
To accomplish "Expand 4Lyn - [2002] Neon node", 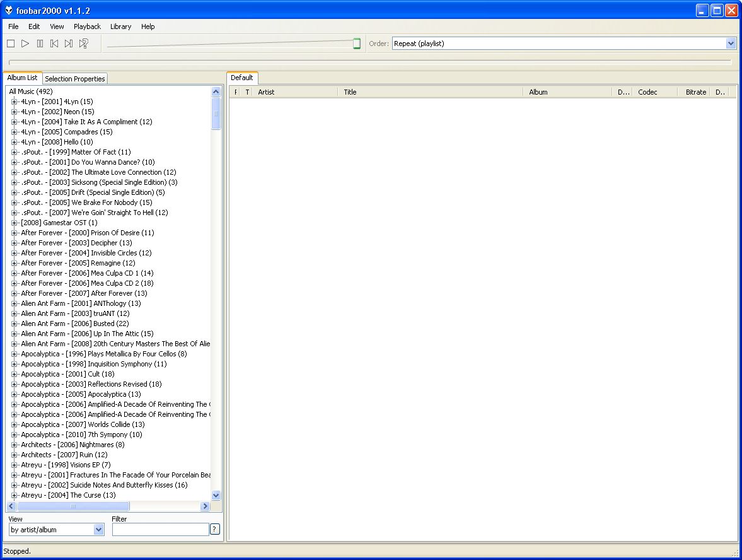I will tap(14, 112).
